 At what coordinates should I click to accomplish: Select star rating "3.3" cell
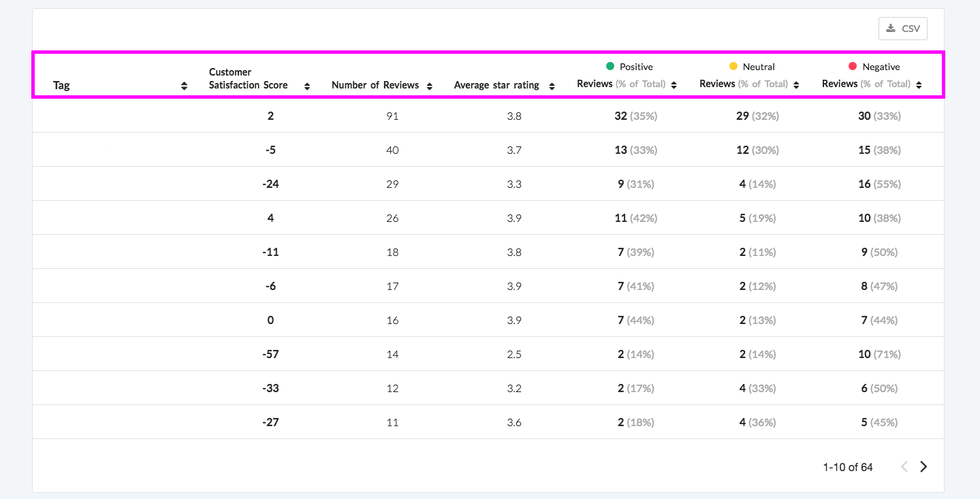(514, 184)
